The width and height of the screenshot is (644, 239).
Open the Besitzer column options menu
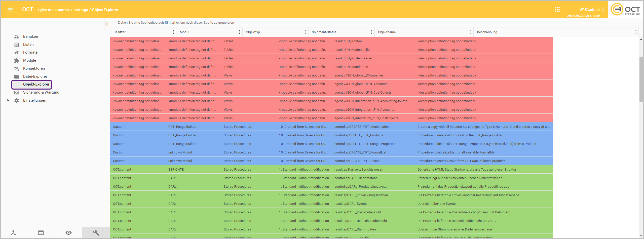[173, 32]
